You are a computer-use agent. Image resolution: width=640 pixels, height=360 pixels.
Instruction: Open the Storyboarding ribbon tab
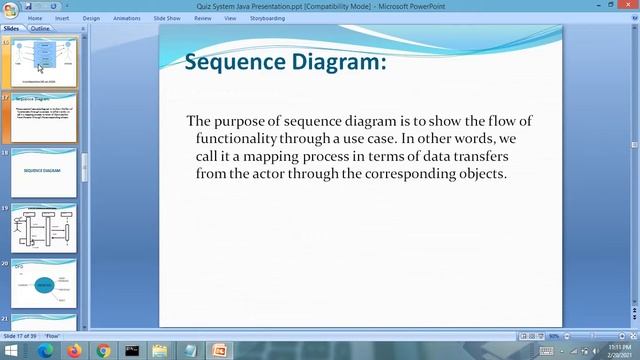267,18
